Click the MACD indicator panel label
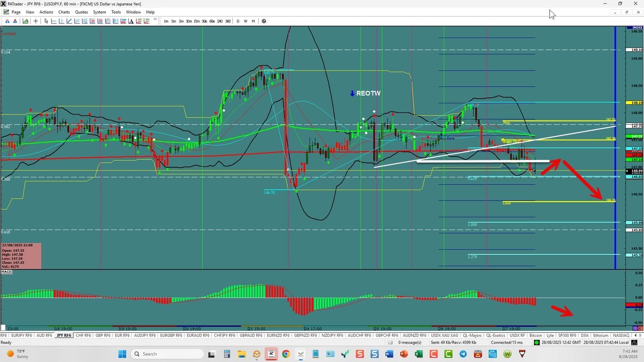The image size is (644, 362). [6, 271]
